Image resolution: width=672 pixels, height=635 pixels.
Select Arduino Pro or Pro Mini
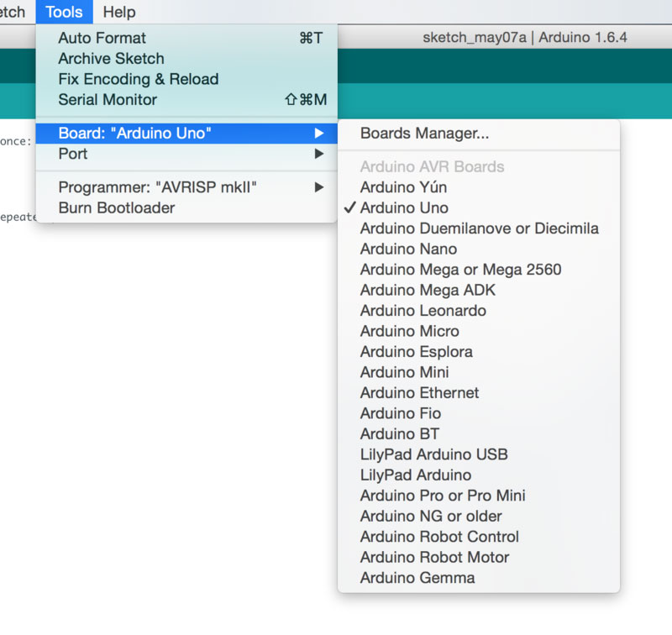coord(443,495)
